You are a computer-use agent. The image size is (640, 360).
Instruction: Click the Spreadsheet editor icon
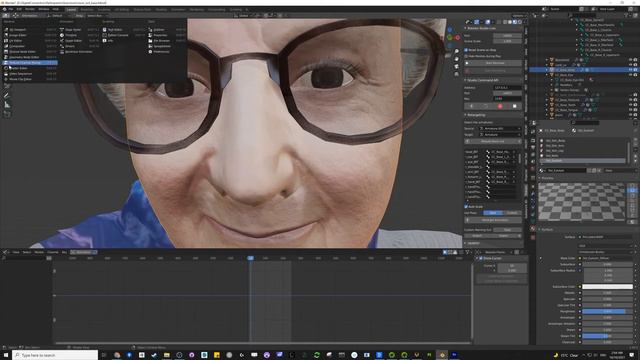[150, 46]
